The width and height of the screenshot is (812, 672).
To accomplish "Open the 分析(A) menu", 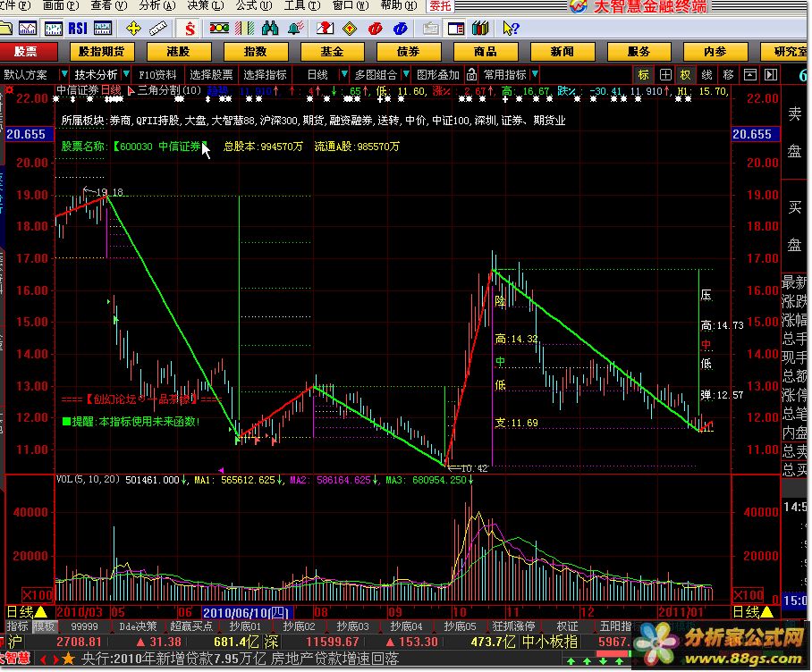I will tap(156, 5).
